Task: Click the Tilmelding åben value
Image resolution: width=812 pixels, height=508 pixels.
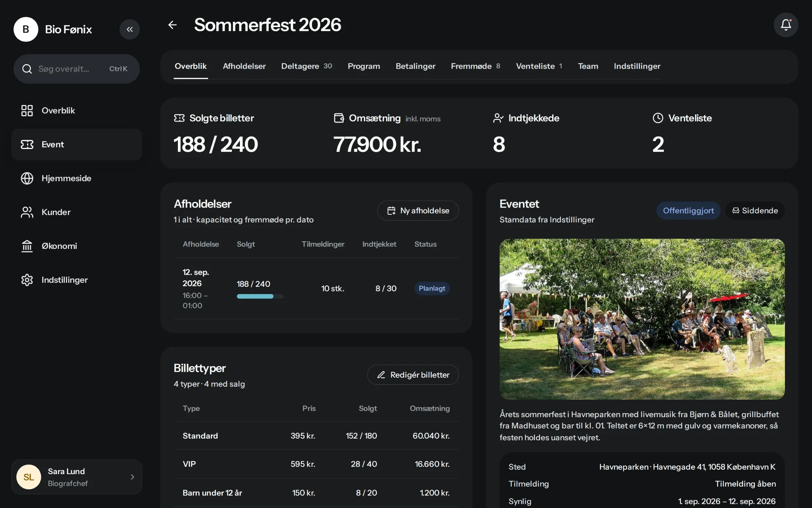Action: (x=745, y=484)
